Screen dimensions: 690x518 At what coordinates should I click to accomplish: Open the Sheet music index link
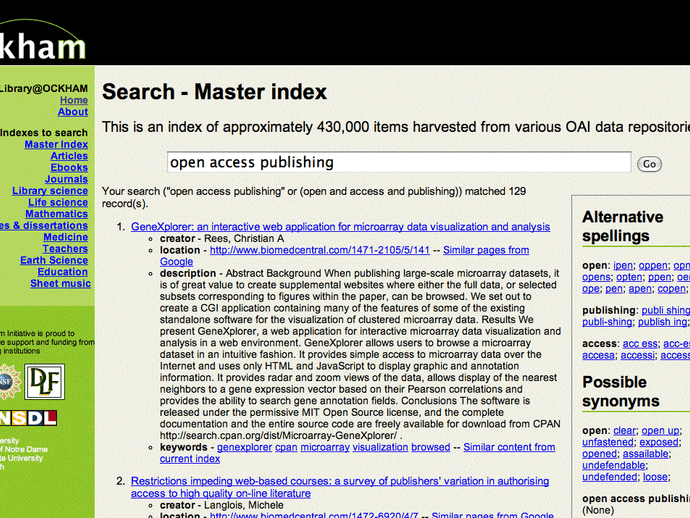click(x=60, y=283)
